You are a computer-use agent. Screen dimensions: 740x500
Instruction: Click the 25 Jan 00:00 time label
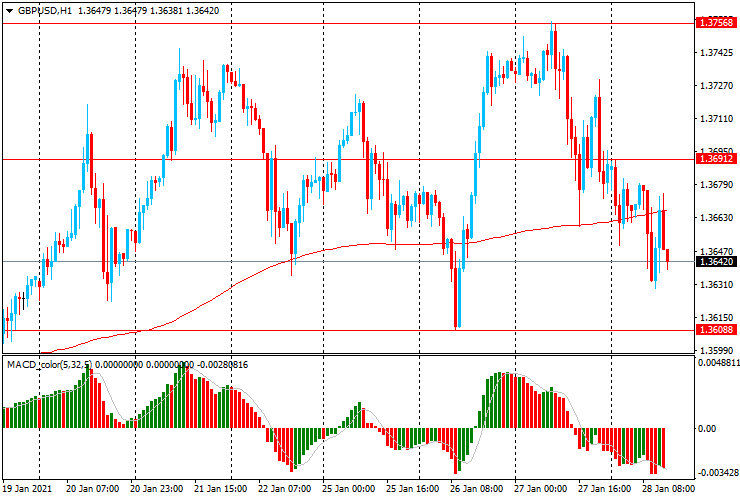(x=349, y=488)
